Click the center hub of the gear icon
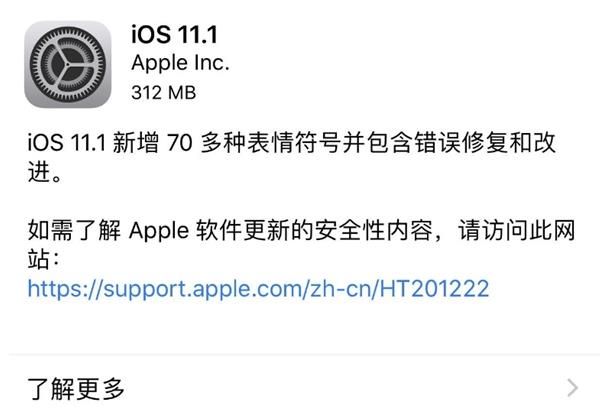The width and height of the screenshot is (600, 419). 68,64
